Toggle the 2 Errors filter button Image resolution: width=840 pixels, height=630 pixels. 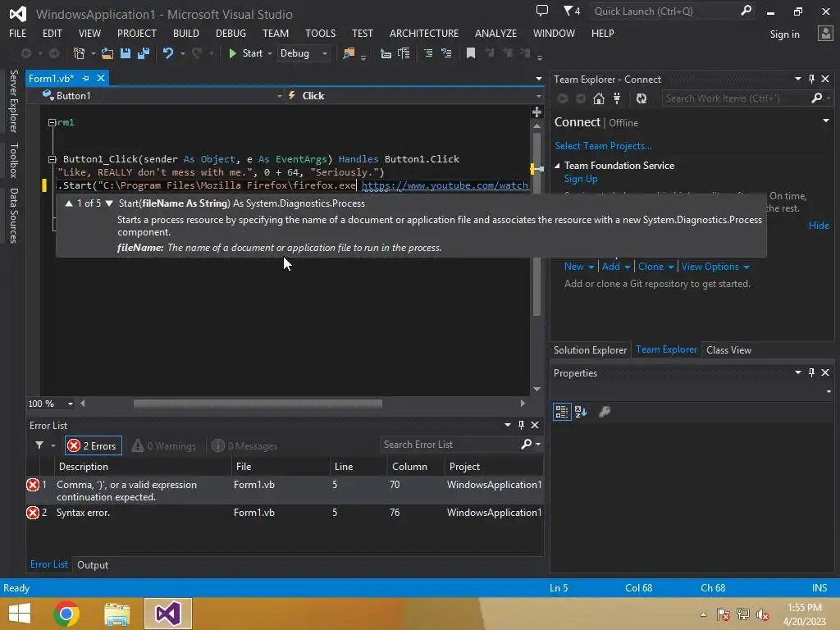pyautogui.click(x=94, y=445)
